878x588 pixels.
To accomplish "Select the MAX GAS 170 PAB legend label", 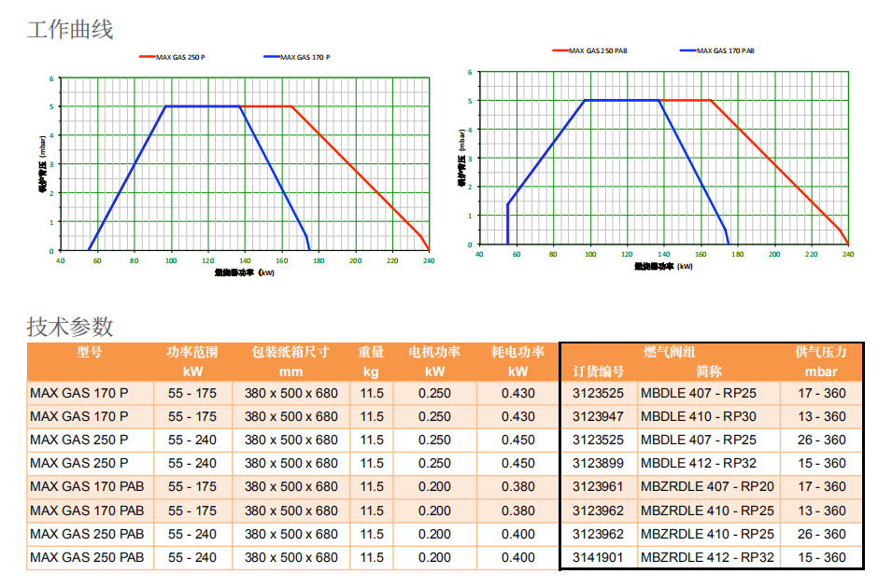I will point(726,51).
